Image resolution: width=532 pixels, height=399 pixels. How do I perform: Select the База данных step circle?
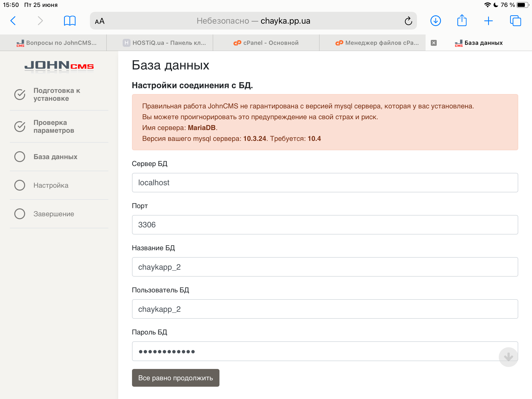click(x=20, y=157)
